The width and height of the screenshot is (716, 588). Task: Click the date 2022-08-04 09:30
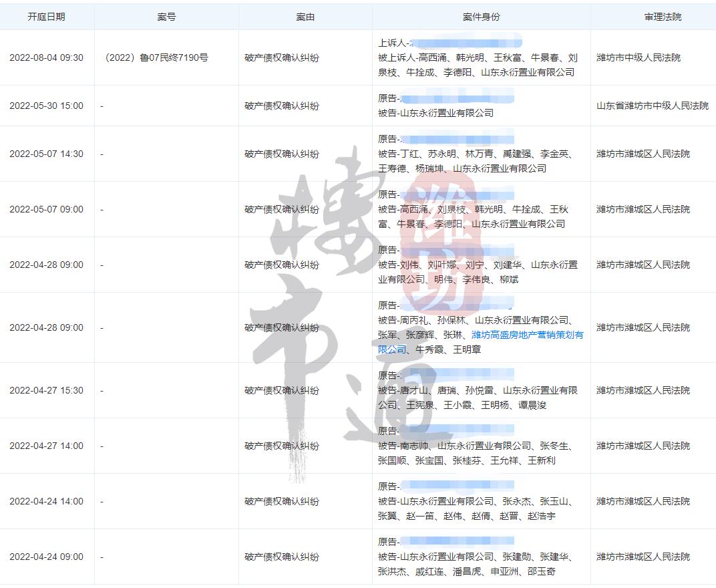[46, 58]
